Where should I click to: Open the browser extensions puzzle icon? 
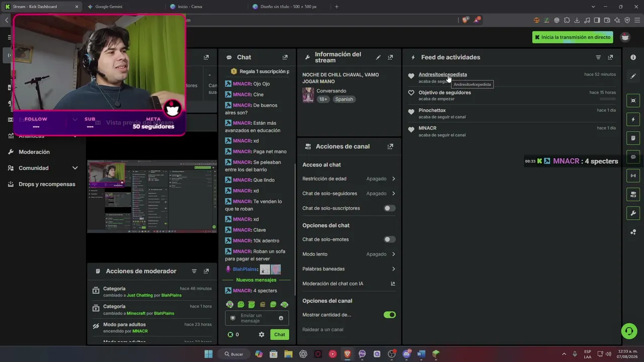click(x=567, y=20)
